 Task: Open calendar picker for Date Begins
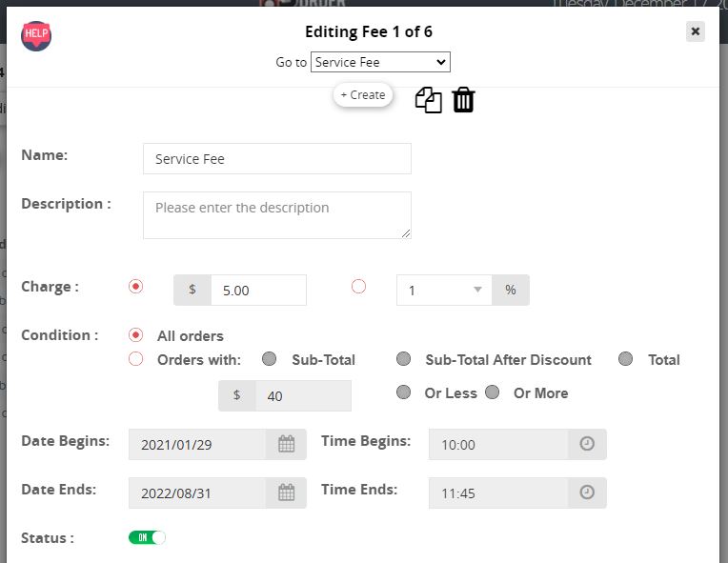click(x=286, y=444)
